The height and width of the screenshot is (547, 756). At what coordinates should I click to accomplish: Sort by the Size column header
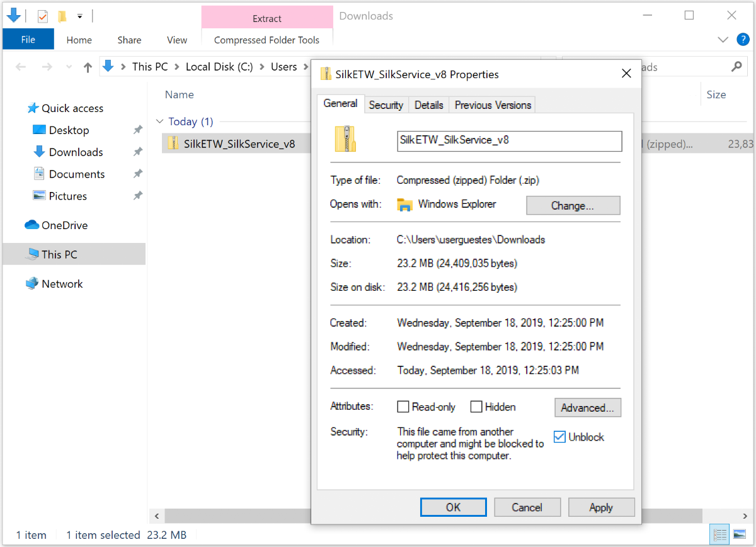tap(716, 94)
